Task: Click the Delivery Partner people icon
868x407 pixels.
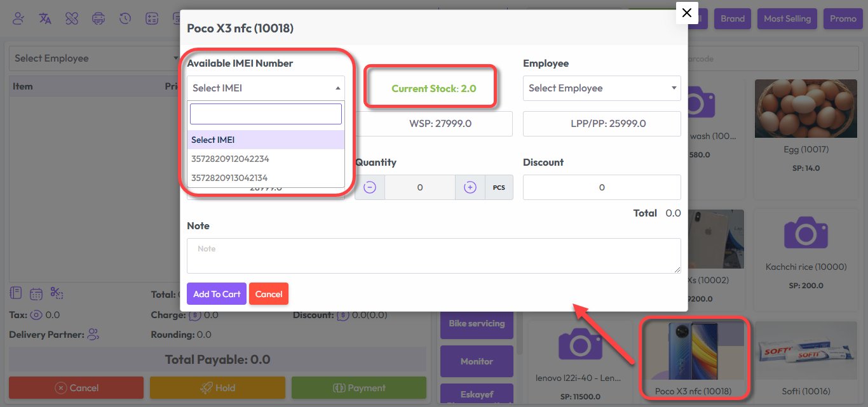Action: pos(93,334)
